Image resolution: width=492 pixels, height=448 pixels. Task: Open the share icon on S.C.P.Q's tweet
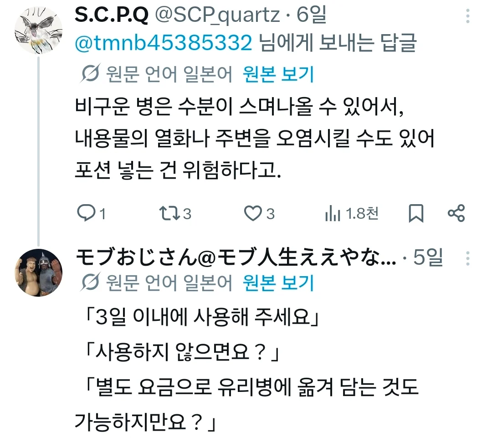(x=457, y=213)
